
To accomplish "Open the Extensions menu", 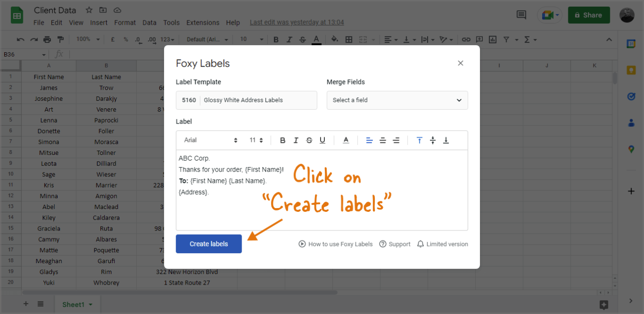I will [203, 22].
